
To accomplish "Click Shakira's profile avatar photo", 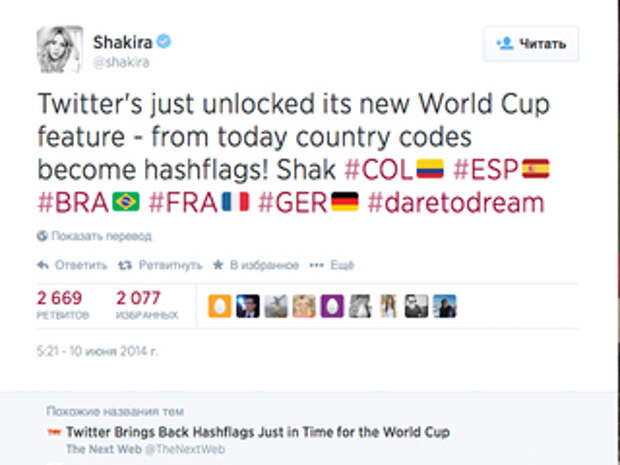I will coord(60,49).
